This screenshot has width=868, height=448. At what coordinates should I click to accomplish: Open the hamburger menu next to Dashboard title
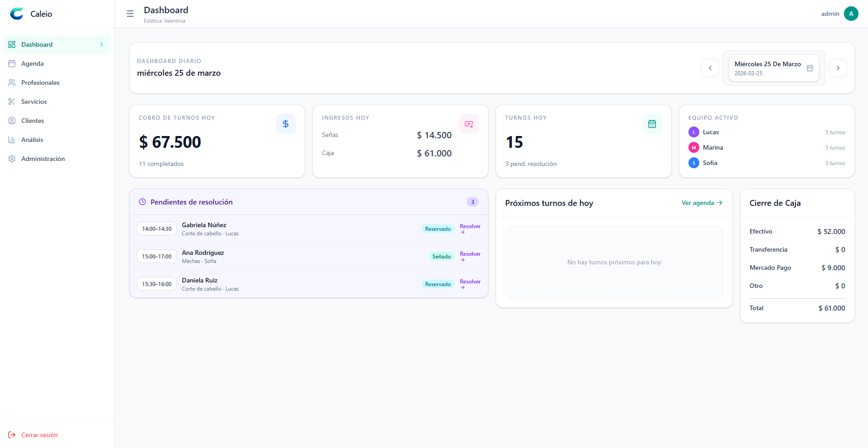pyautogui.click(x=130, y=14)
